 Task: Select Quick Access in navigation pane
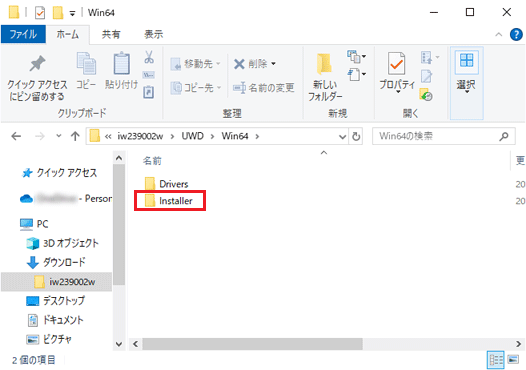tap(59, 173)
